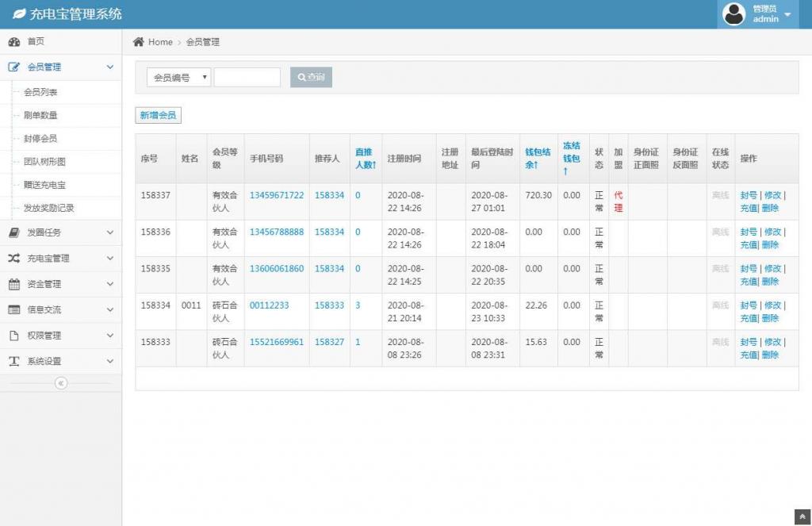Click the text icon beside 系统设置
This screenshot has height=526, width=812.
tap(14, 361)
